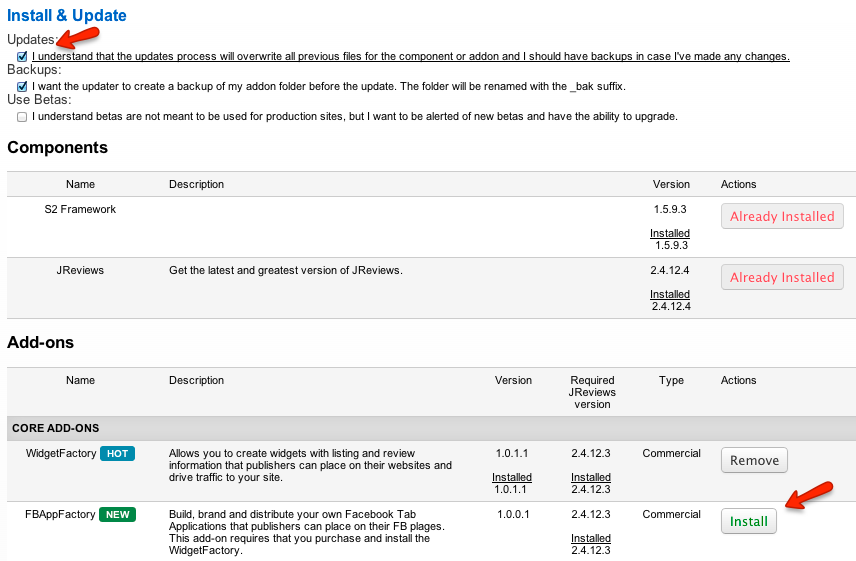Image resolution: width=856 pixels, height=561 pixels.
Task: Uncheck the addon folder backup checkbox
Action: click(x=22, y=87)
